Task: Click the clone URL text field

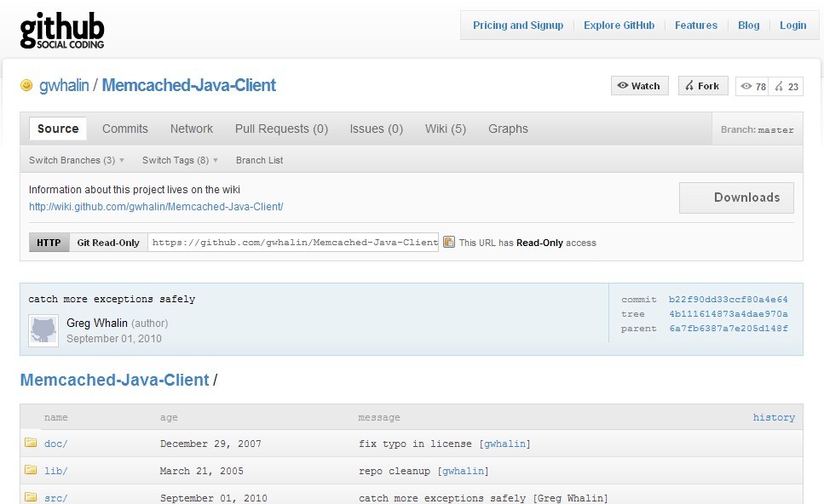Action: point(293,242)
